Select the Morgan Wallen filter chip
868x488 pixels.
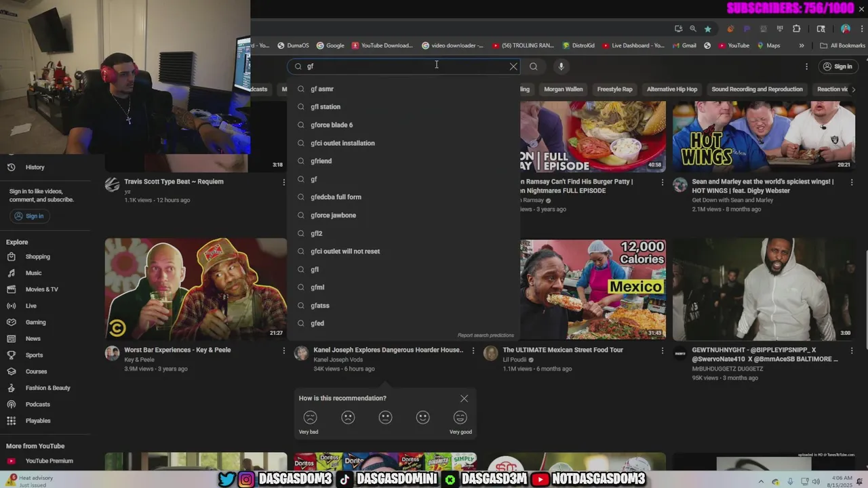pyautogui.click(x=563, y=89)
